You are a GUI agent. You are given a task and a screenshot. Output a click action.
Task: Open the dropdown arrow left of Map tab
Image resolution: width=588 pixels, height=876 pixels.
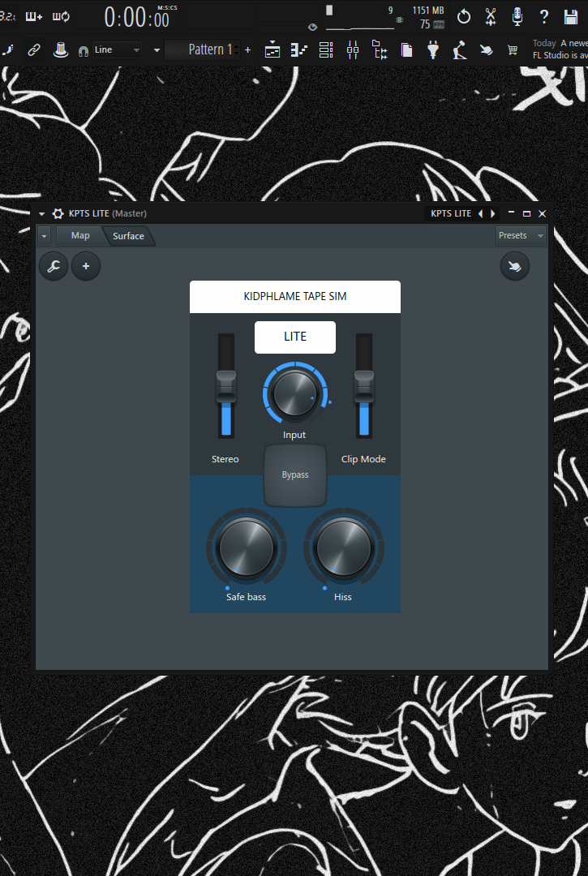[x=44, y=236]
